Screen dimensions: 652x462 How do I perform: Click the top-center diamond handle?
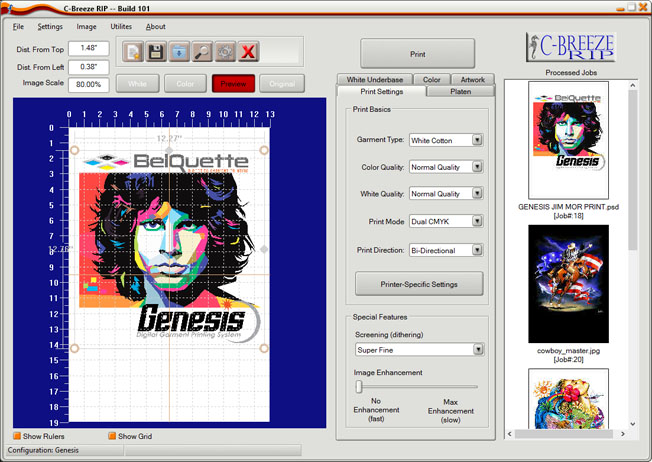(169, 150)
